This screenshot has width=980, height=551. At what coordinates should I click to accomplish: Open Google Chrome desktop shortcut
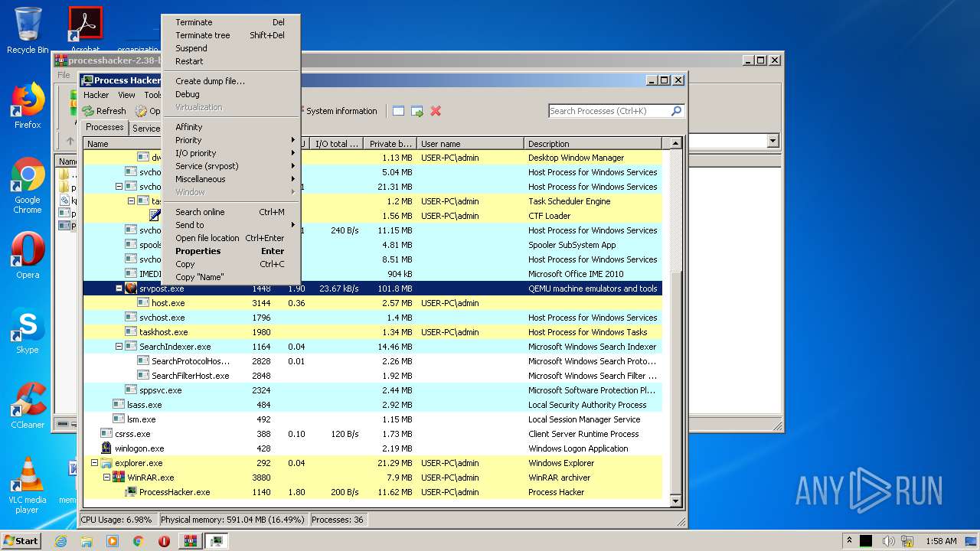click(28, 185)
